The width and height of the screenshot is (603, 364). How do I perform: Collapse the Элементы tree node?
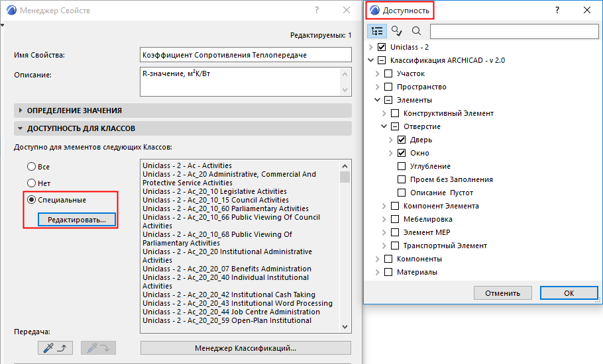(377, 100)
